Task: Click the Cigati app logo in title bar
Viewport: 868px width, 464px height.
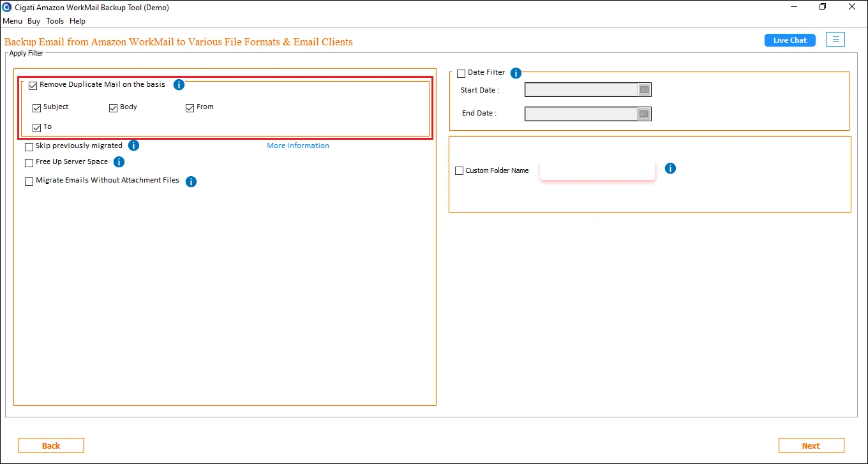Action: click(x=7, y=7)
